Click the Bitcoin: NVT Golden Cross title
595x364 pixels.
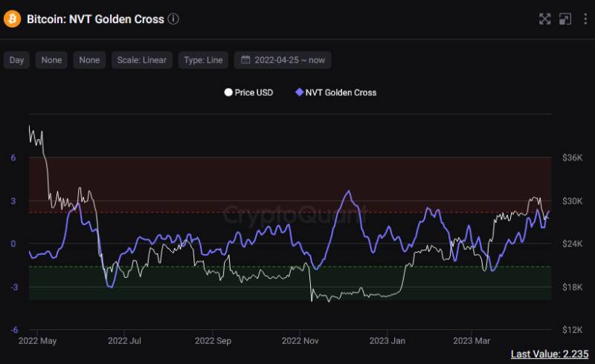pyautogui.click(x=95, y=19)
